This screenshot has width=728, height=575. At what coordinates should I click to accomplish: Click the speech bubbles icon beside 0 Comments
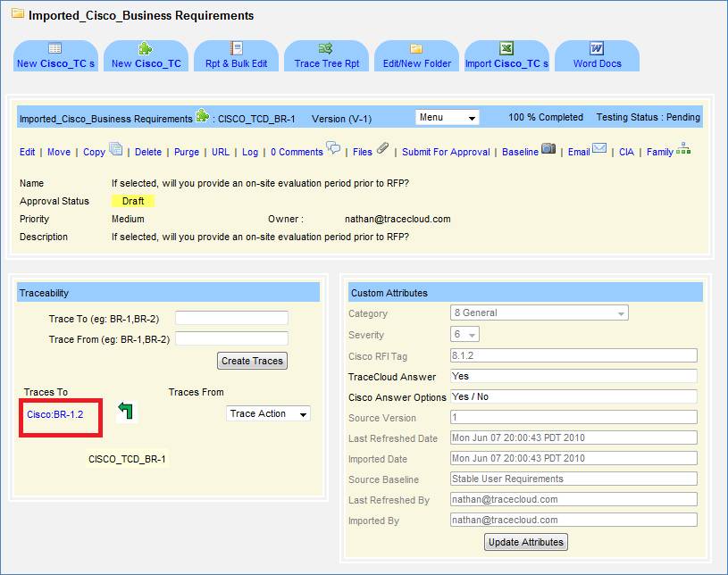pyautogui.click(x=333, y=148)
